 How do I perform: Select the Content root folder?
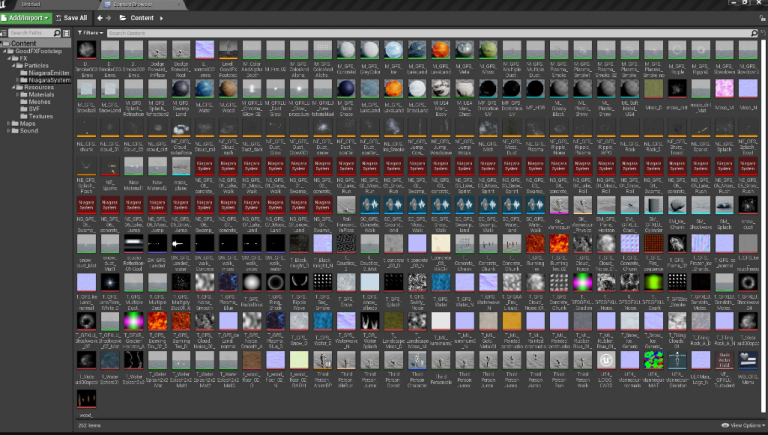[x=23, y=43]
